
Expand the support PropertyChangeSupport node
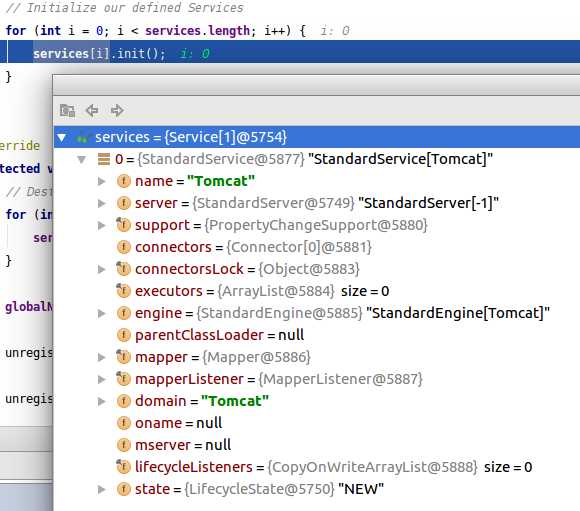coord(101,225)
